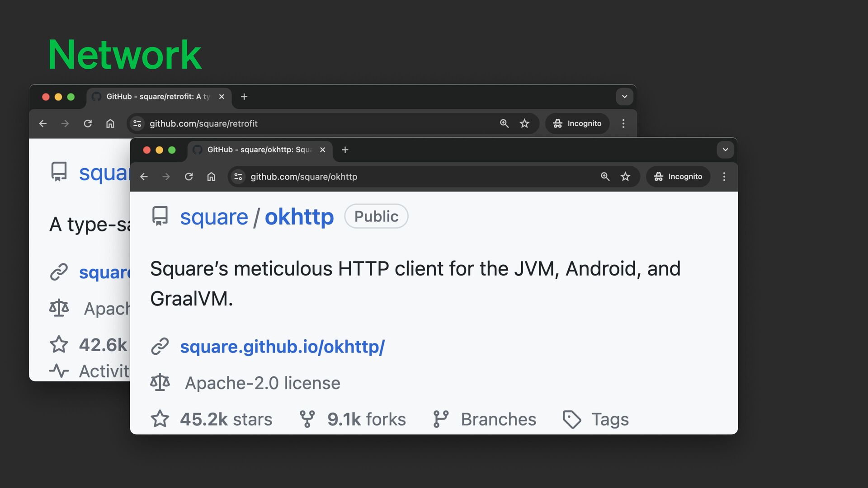This screenshot has height=488, width=868.
Task: Open the three-dot Chrome menu in the okhttp window
Action: (x=724, y=177)
